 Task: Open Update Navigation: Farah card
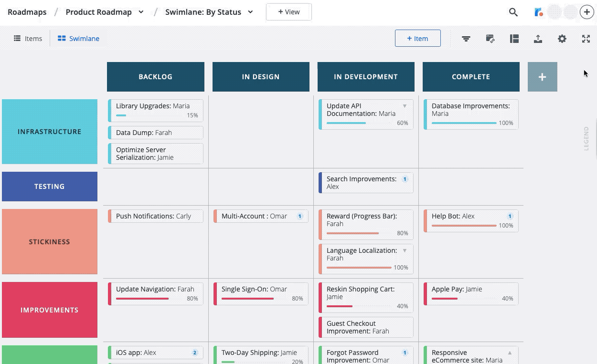tap(156, 294)
